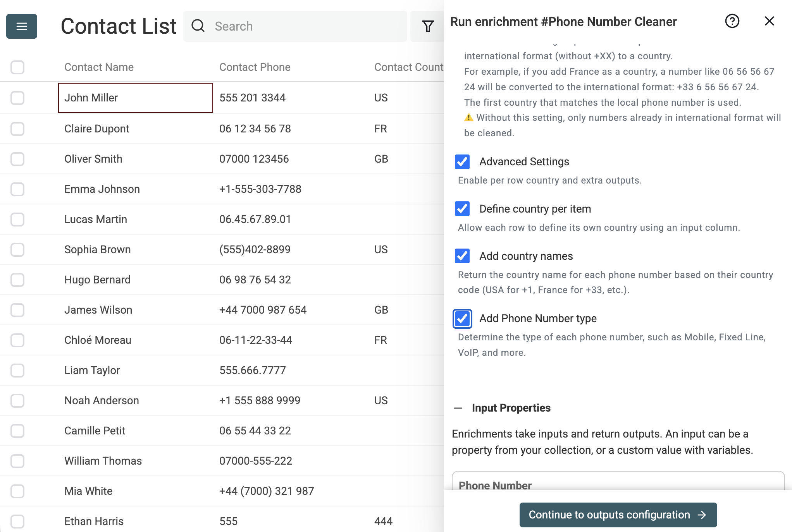The height and width of the screenshot is (532, 792).
Task: Select the Emma Johnson name cell
Action: [x=102, y=189]
